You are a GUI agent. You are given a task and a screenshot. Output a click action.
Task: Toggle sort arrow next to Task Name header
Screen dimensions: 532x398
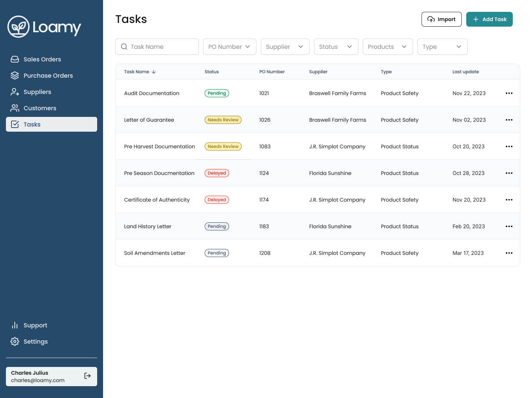154,72
